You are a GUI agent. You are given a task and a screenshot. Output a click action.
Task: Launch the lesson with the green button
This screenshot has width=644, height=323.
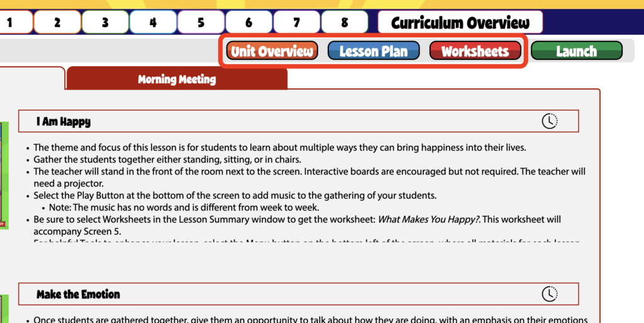click(577, 51)
